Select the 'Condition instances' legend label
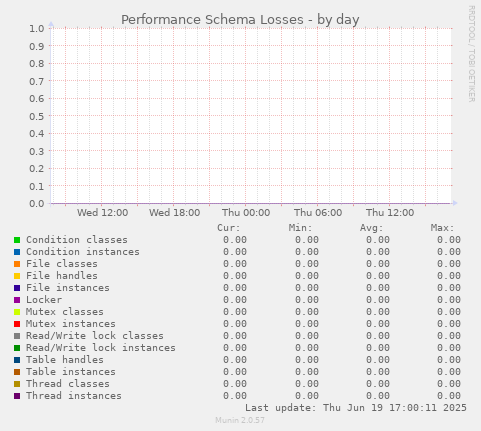This screenshot has width=481, height=431. [83, 252]
